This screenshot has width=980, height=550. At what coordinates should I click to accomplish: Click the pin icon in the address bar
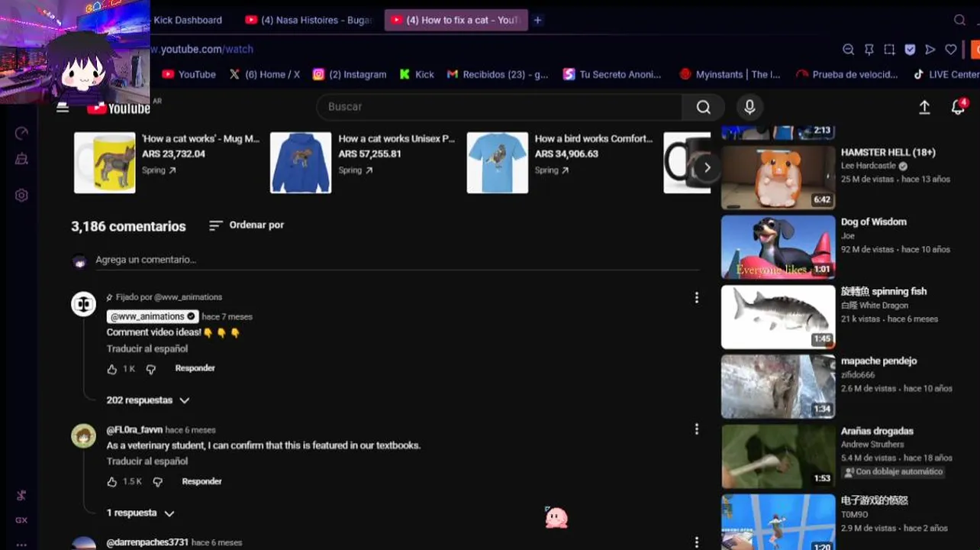click(869, 50)
